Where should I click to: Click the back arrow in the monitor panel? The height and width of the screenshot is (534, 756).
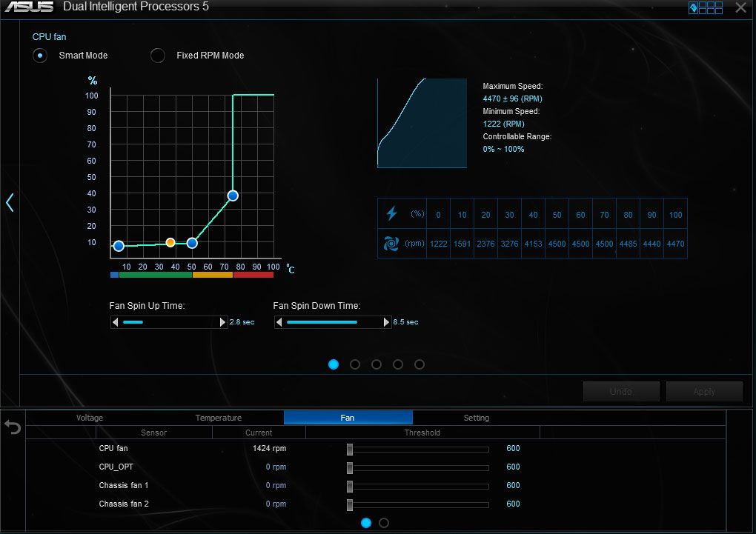click(13, 428)
